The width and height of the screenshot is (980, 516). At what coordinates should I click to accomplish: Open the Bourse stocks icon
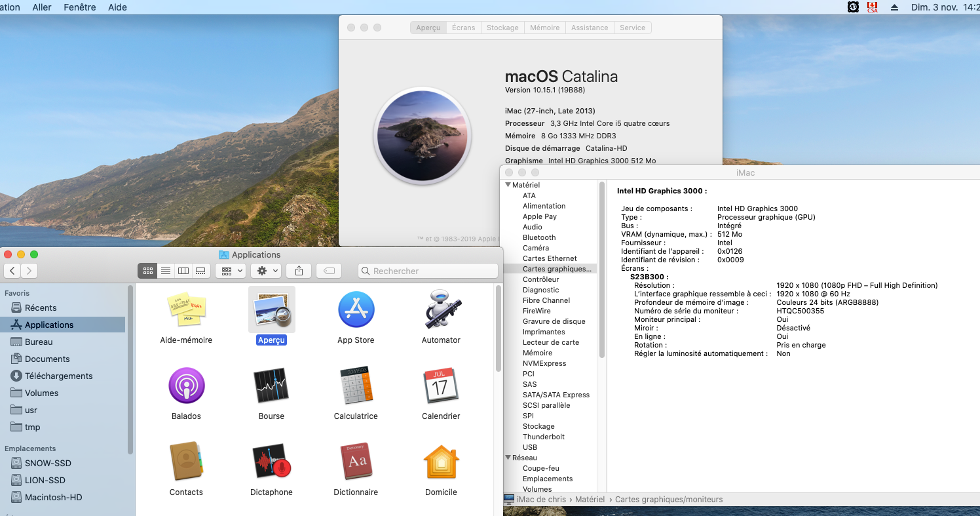pos(271,386)
